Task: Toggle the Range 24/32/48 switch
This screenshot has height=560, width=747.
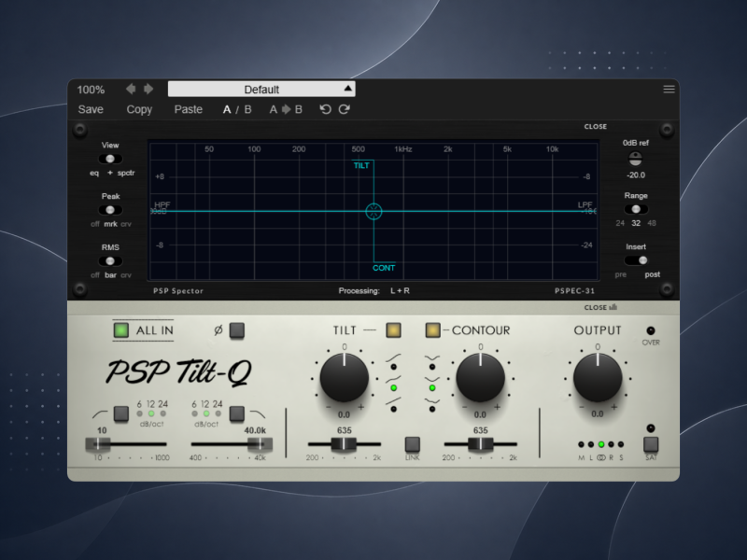Action: [636, 209]
